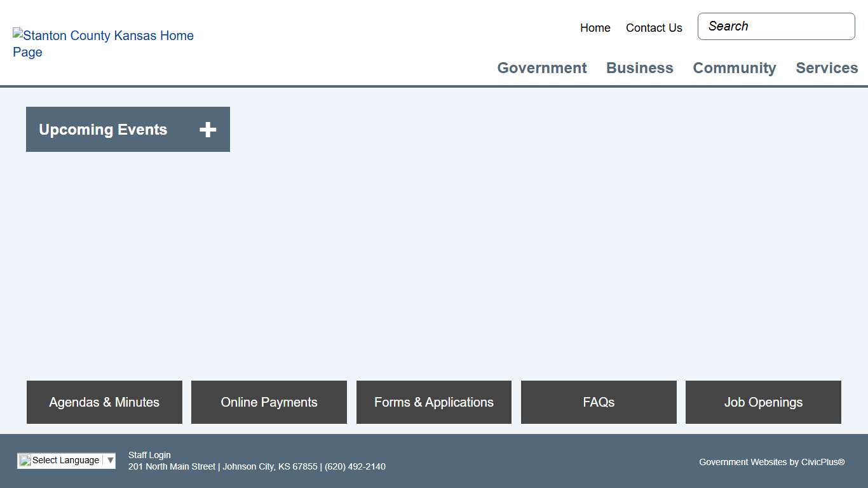The image size is (868, 488).
Task: Open the Government menu
Action: click(x=541, y=68)
